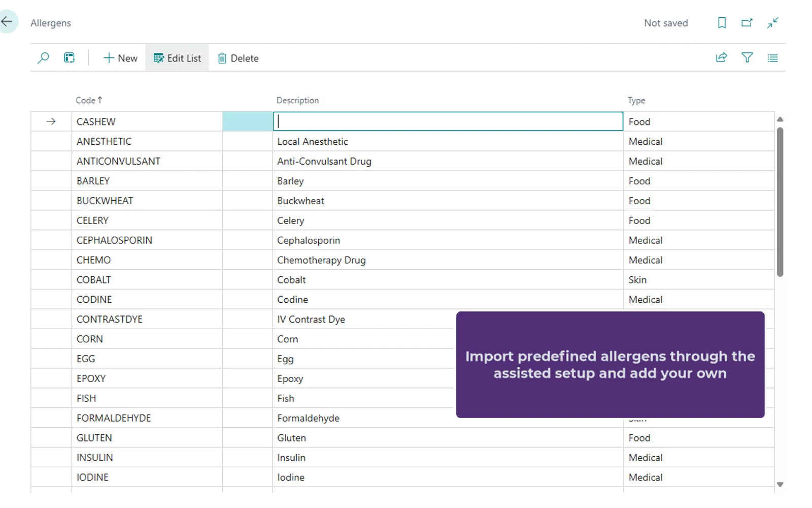
Task: Go back using the left arrow
Action: click(x=7, y=22)
